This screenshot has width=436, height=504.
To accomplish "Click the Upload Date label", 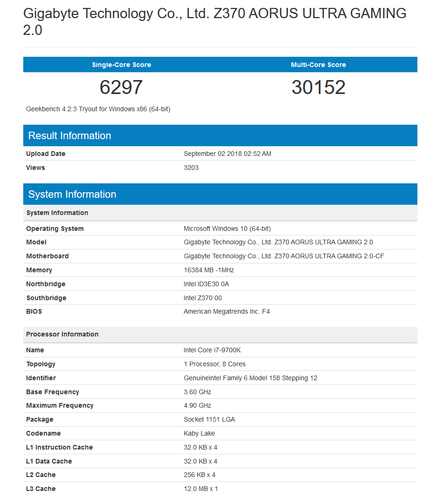I will (46, 154).
